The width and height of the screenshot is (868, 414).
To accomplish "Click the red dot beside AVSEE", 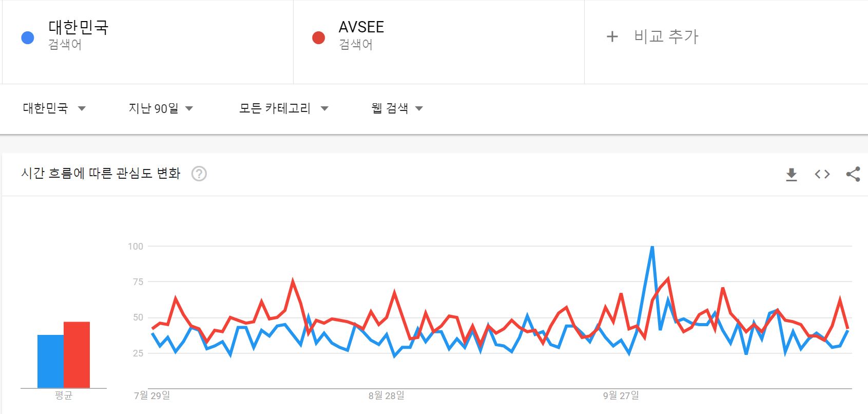I will click(x=318, y=37).
